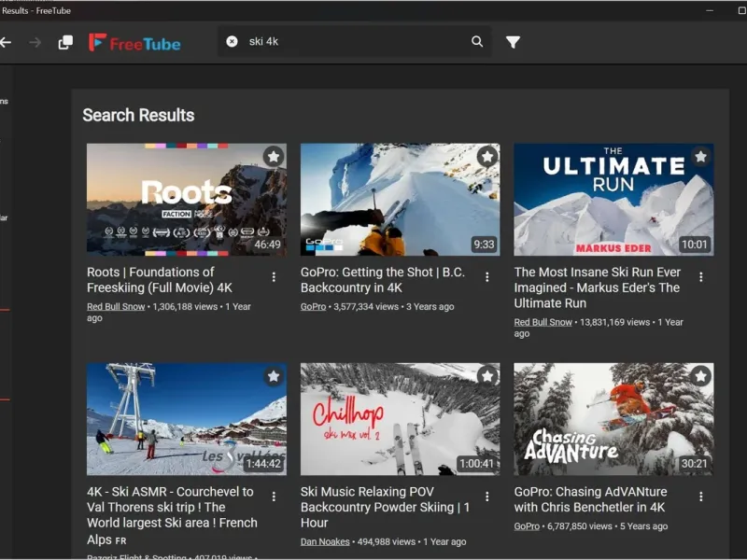
Task: Open a new window with the copy icon
Action: 65,42
